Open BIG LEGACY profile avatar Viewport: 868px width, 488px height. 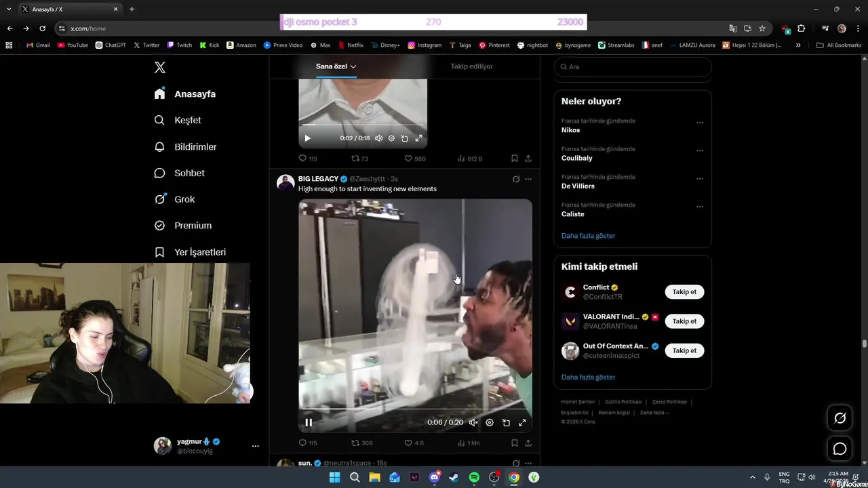pyautogui.click(x=285, y=183)
